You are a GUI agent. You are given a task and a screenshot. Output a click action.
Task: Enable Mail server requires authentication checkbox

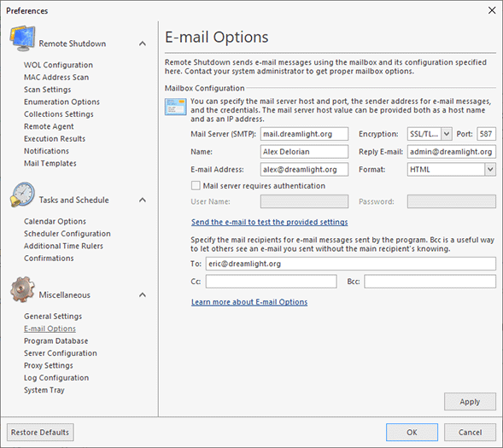(x=196, y=185)
